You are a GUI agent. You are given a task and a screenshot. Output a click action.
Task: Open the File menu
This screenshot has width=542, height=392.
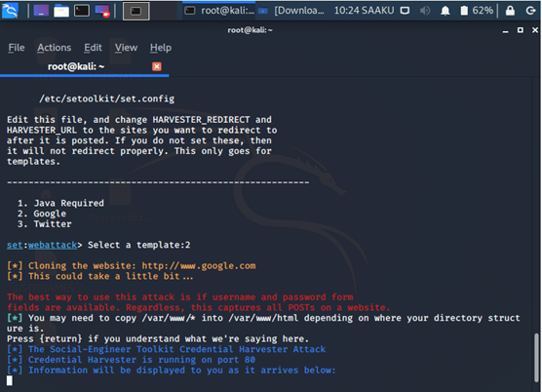17,48
